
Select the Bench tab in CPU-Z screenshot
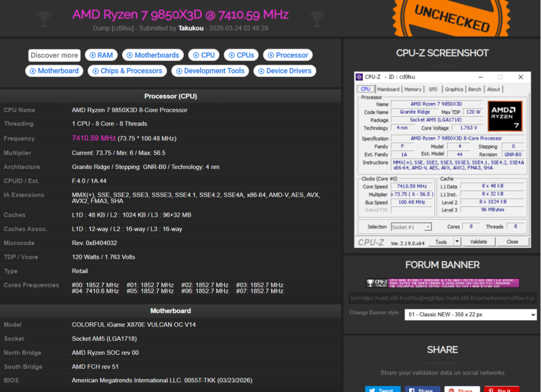click(475, 89)
